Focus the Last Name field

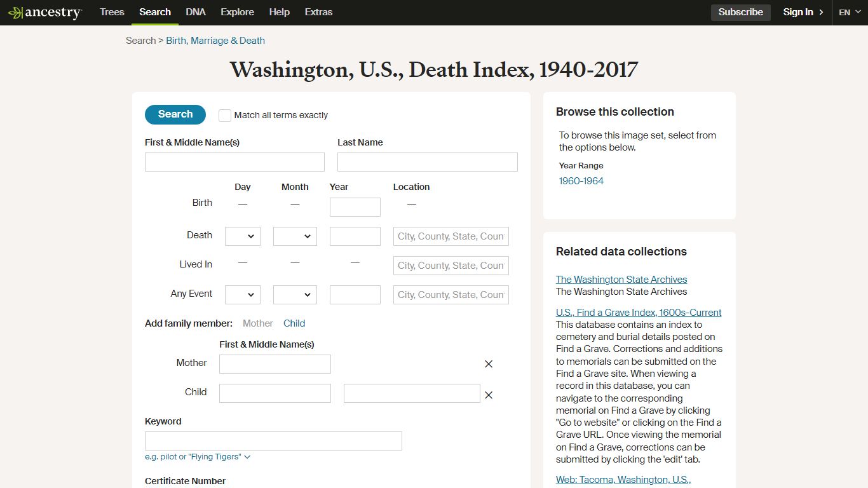[428, 162]
